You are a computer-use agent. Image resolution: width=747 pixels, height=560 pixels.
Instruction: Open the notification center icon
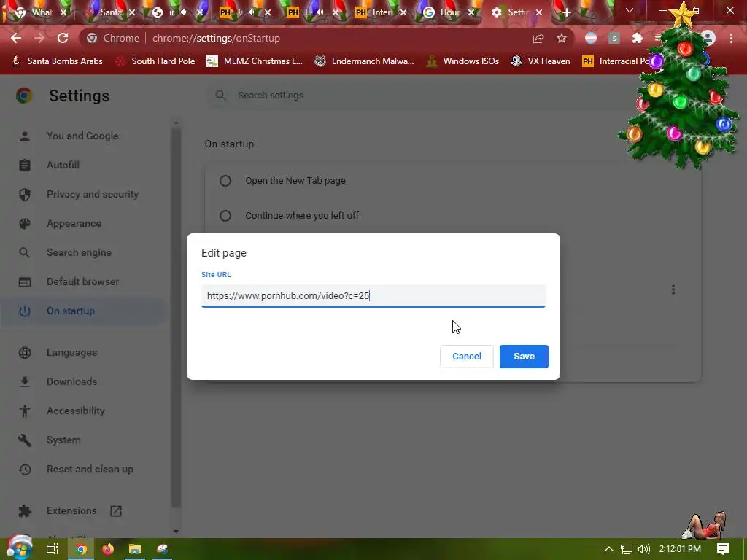[x=723, y=549]
